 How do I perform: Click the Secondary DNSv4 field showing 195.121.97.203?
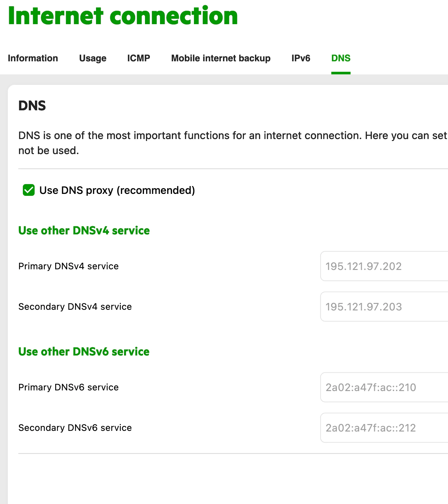coord(384,307)
